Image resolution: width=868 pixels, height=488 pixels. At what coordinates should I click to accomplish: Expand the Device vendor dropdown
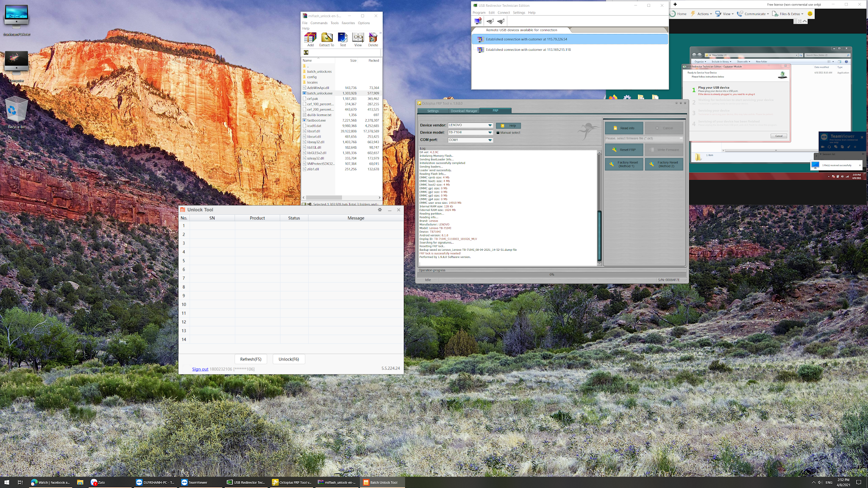coord(490,125)
